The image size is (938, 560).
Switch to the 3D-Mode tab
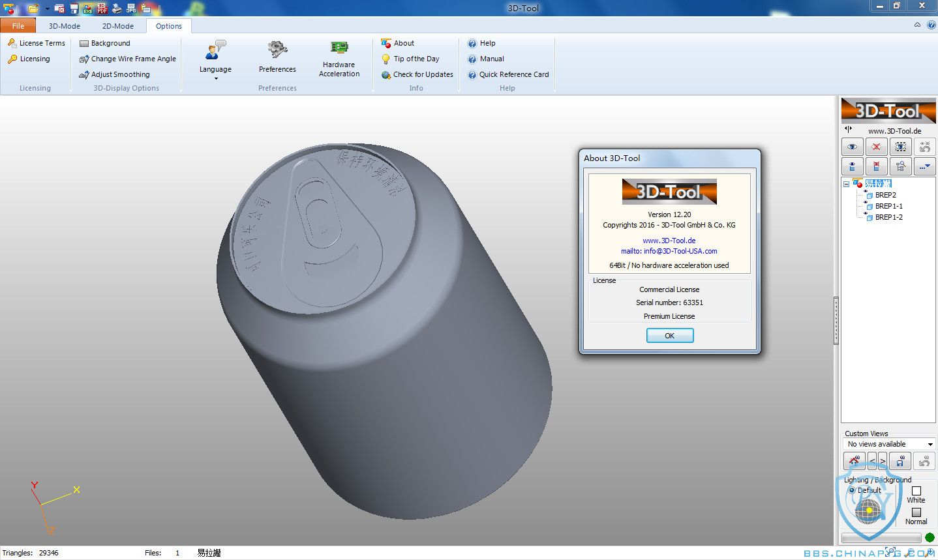click(65, 26)
